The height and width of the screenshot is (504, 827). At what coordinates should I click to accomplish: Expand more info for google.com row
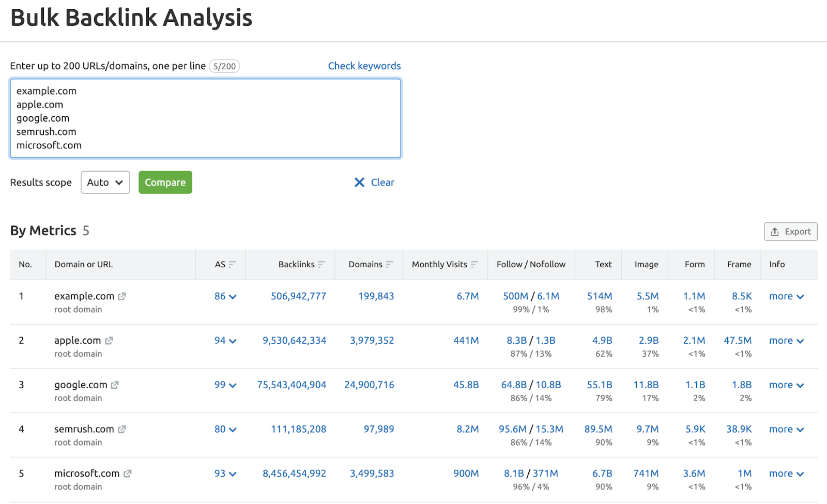(787, 385)
